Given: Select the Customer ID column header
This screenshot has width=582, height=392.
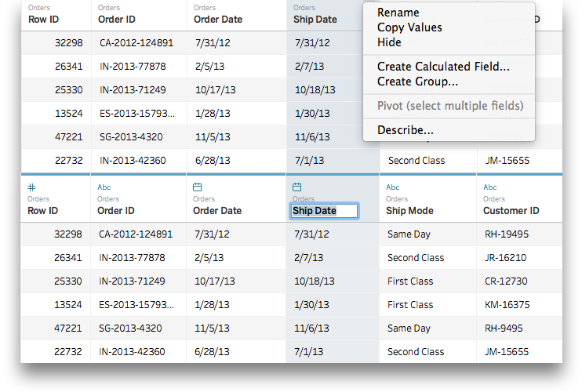Looking at the screenshot, I should tap(511, 210).
